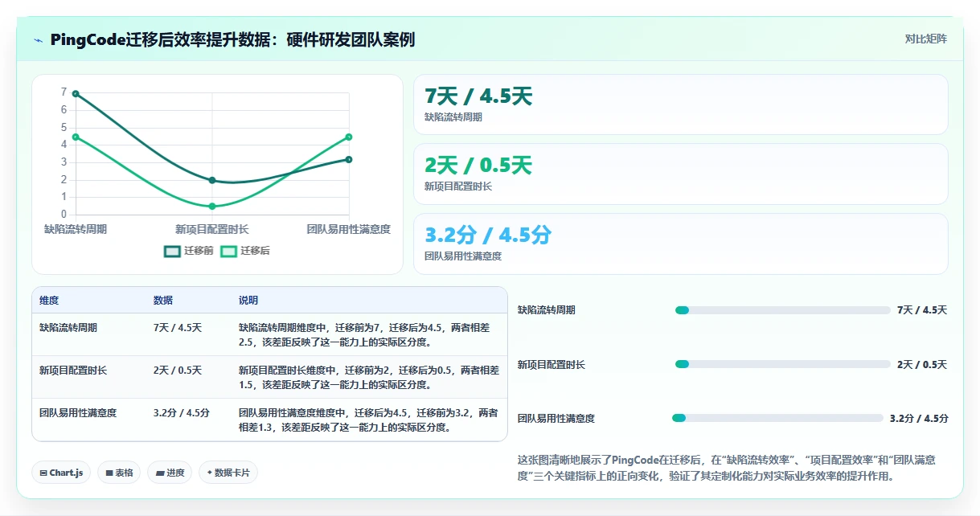The width and height of the screenshot is (980, 516).
Task: Click the 迁移后 data point at 团队易用性满意度
Action: pos(349,137)
